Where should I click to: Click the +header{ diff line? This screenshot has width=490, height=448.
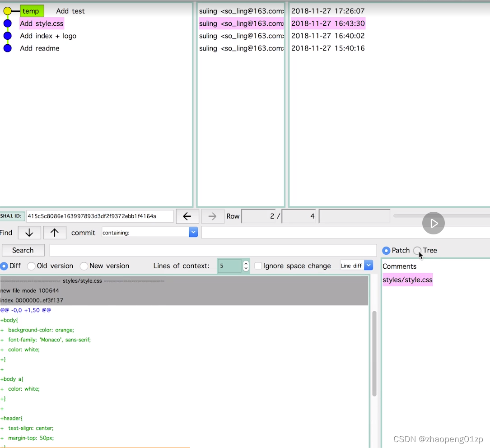point(12,418)
